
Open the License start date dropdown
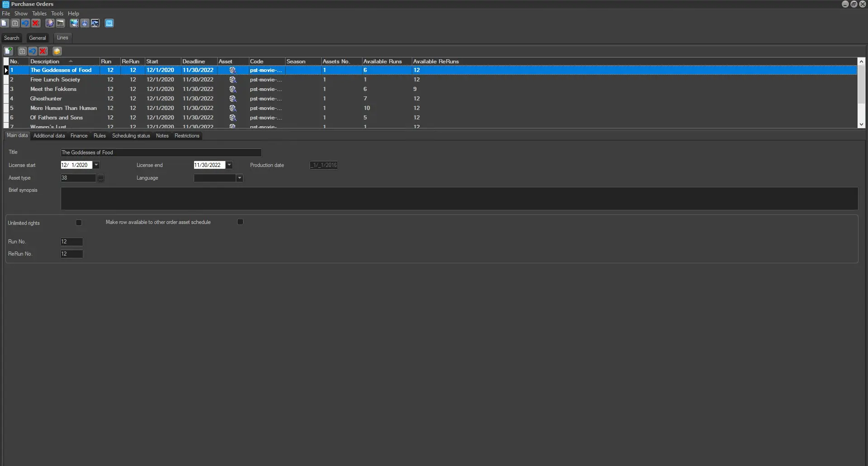[96, 165]
